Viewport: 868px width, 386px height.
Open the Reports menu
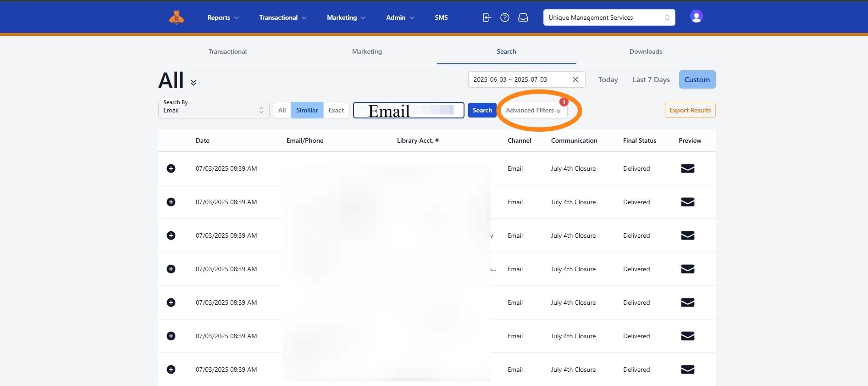click(223, 17)
